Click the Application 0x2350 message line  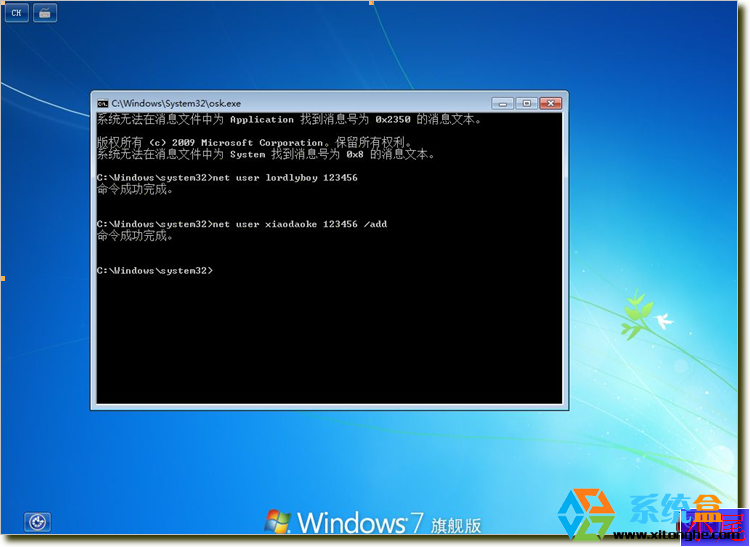click(289, 120)
